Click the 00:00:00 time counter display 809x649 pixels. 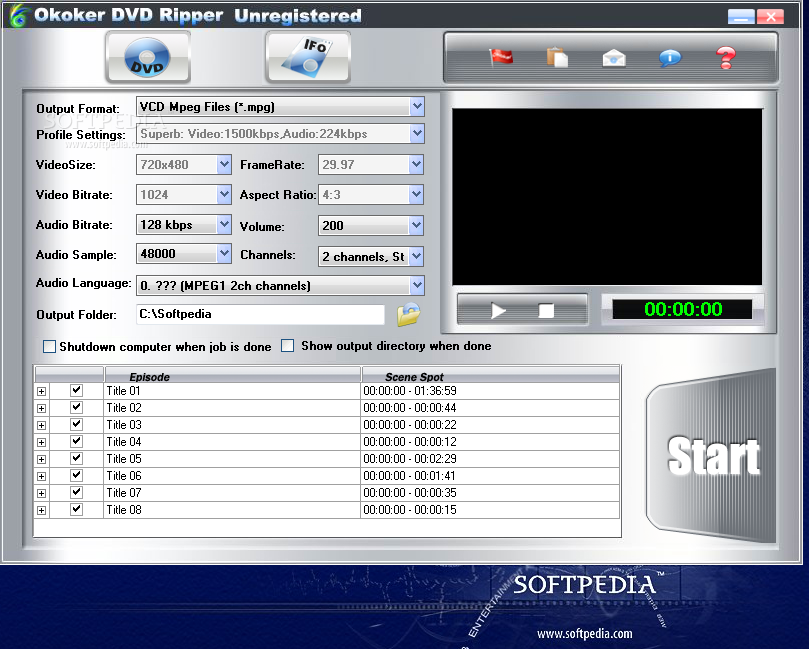pos(683,309)
